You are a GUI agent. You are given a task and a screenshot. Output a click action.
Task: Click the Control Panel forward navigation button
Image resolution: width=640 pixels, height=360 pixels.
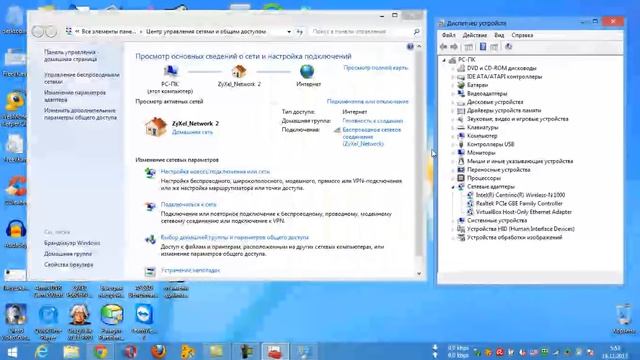click(x=51, y=31)
